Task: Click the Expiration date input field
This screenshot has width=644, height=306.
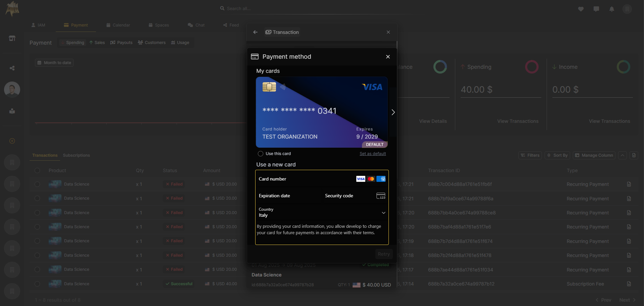Action: [288, 196]
